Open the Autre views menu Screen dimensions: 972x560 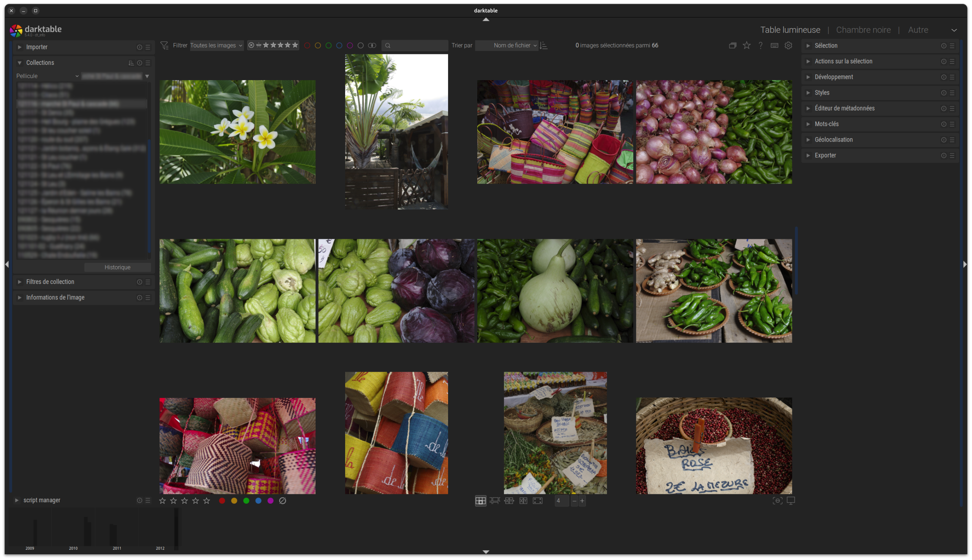coord(918,30)
